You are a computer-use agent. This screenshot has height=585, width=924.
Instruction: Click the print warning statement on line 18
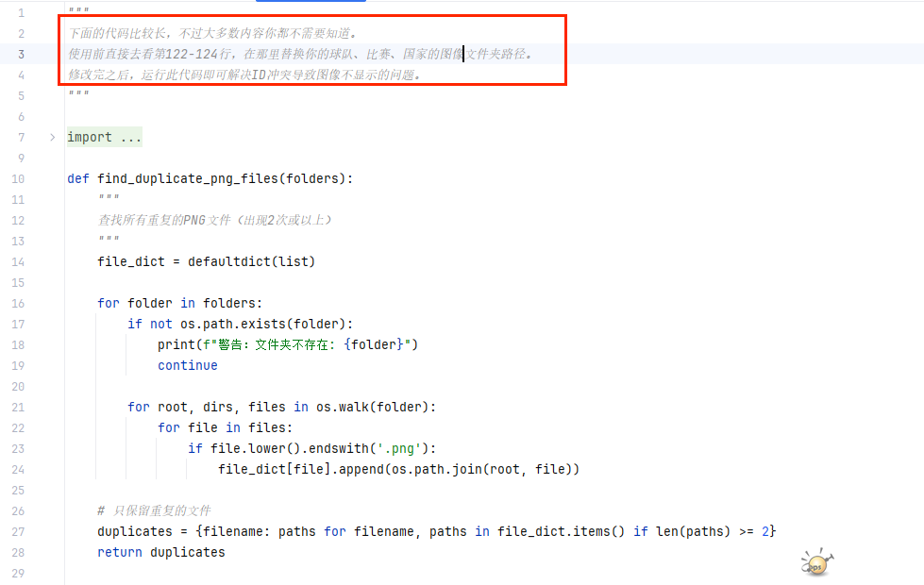point(287,345)
